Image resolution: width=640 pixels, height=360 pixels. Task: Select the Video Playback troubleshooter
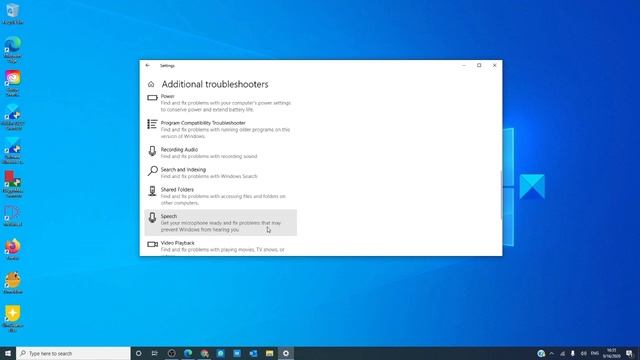(220, 247)
